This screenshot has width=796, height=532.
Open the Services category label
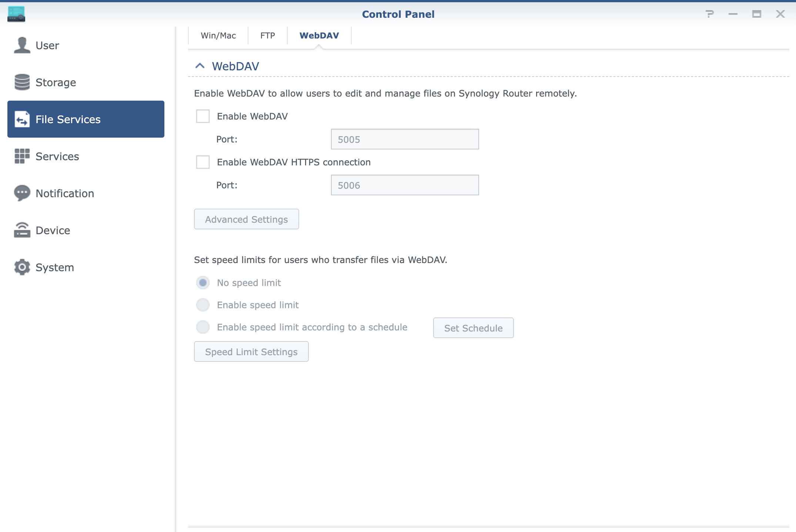[x=57, y=156]
